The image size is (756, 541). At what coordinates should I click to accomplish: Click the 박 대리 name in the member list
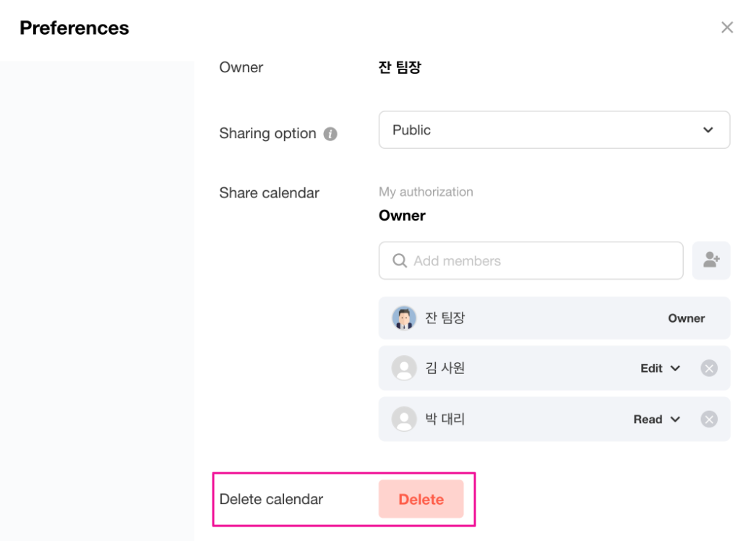(x=444, y=419)
